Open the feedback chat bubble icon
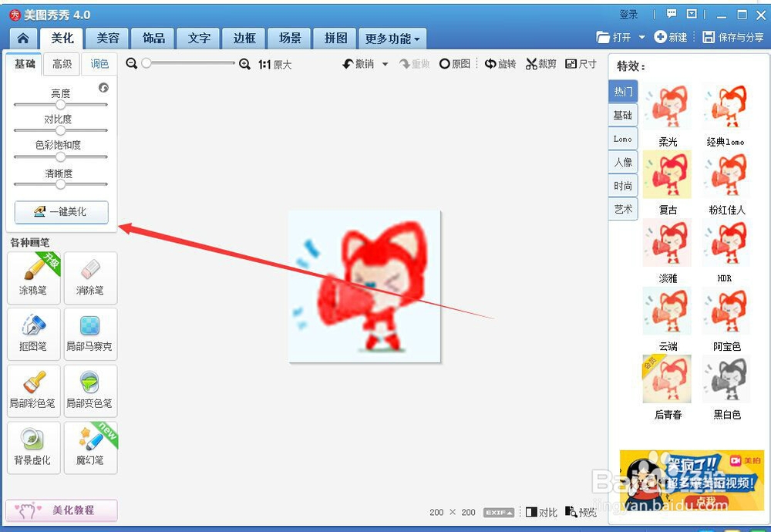 [x=672, y=14]
